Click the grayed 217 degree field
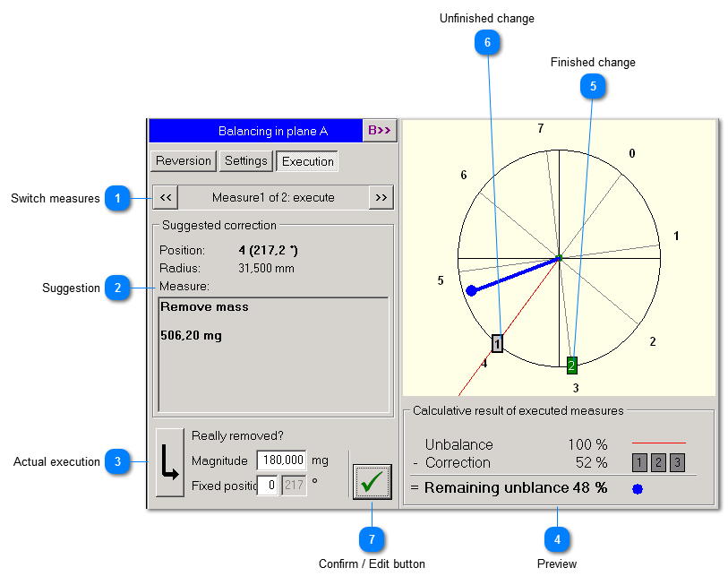Image resolution: width=728 pixels, height=585 pixels. tap(294, 486)
